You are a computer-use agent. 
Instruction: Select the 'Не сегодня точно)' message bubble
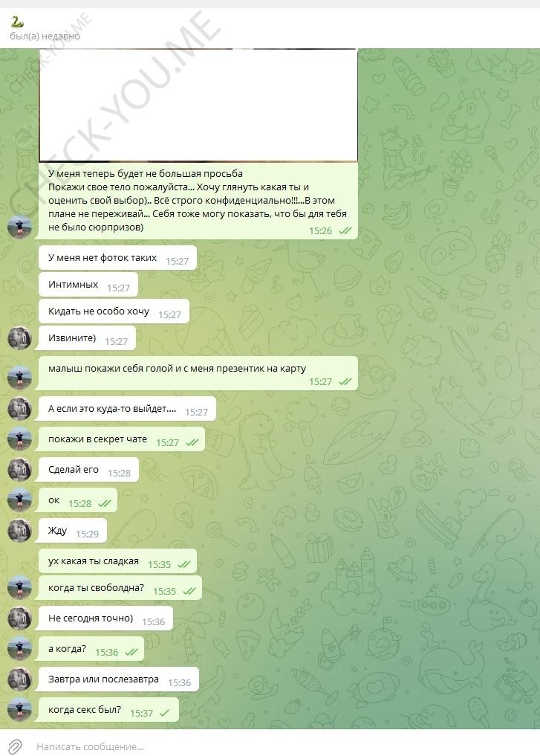105,618
